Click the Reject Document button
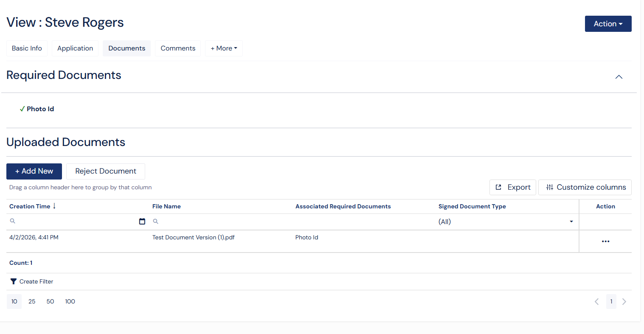Screen dimensions: 644x334 coord(106,171)
